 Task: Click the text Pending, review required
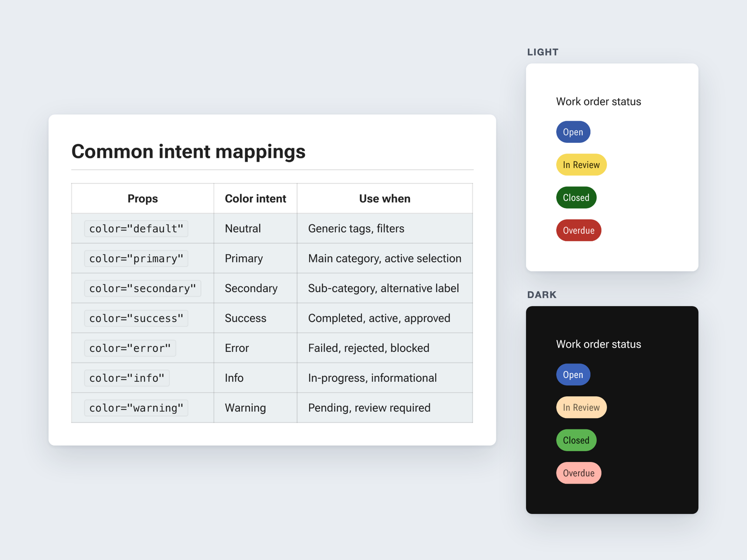tap(369, 408)
